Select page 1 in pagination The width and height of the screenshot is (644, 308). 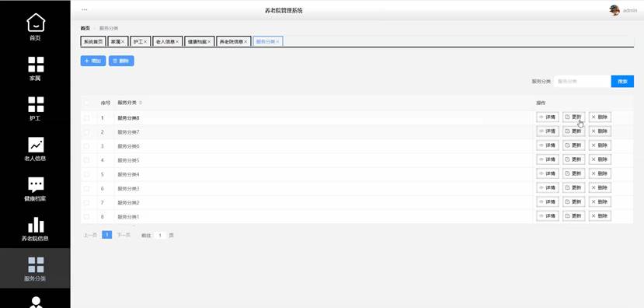106,235
